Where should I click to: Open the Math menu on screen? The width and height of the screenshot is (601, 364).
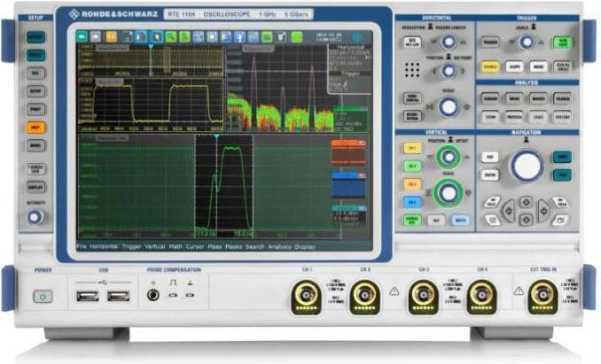pos(176,247)
